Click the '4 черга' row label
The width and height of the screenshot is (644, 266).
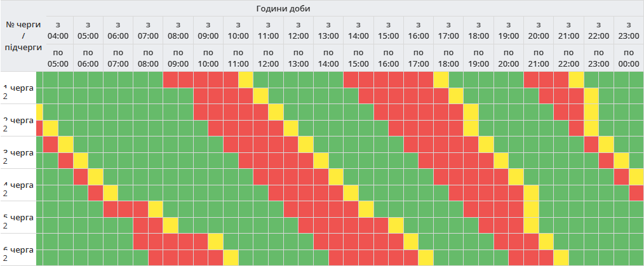pyautogui.click(x=19, y=185)
